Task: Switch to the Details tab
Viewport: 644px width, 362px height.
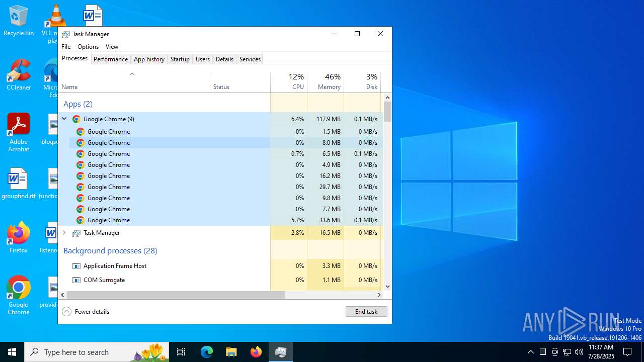Action: (224, 59)
